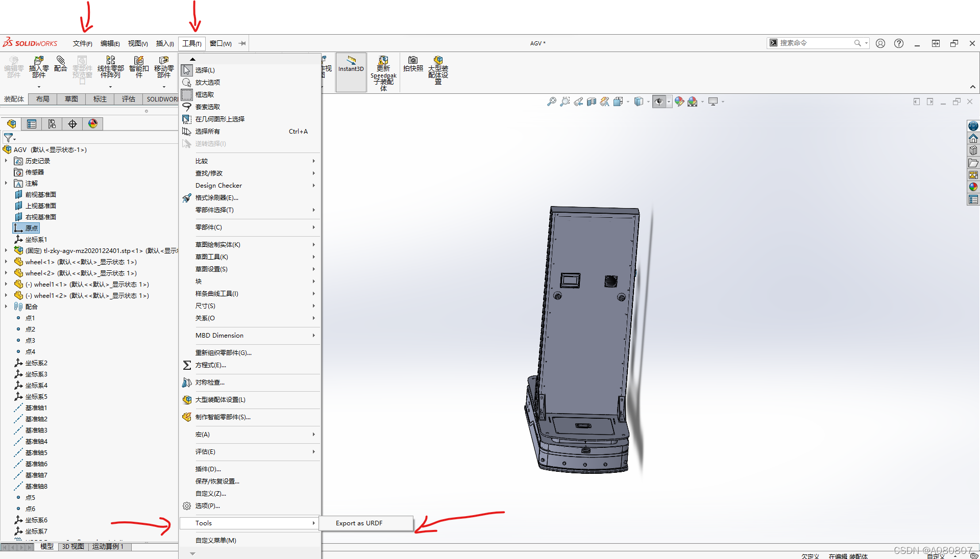The width and height of the screenshot is (980, 559).
Task: Open the ConfigurationManager tab icon
Action: tap(52, 124)
